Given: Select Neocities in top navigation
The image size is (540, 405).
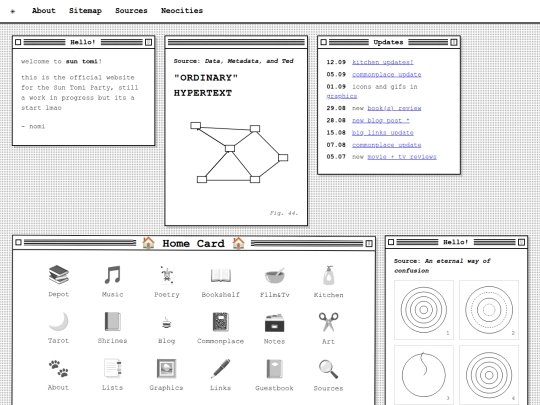Looking at the screenshot, I should point(182,11).
